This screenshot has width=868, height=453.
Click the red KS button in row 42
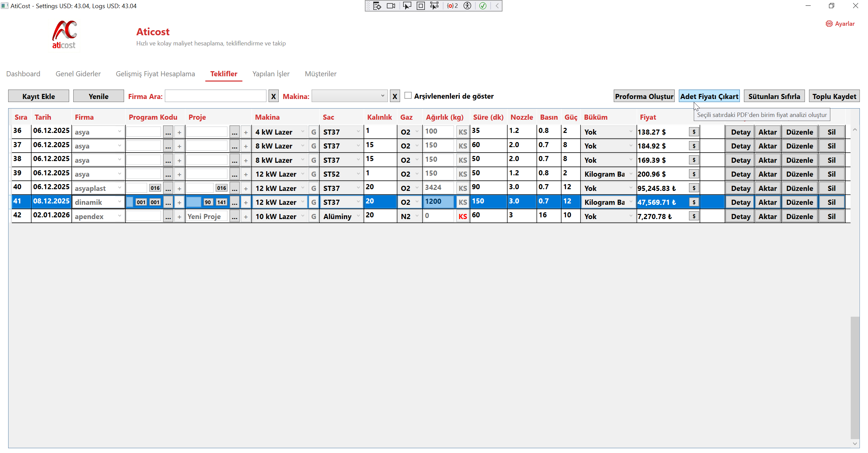[x=462, y=216]
